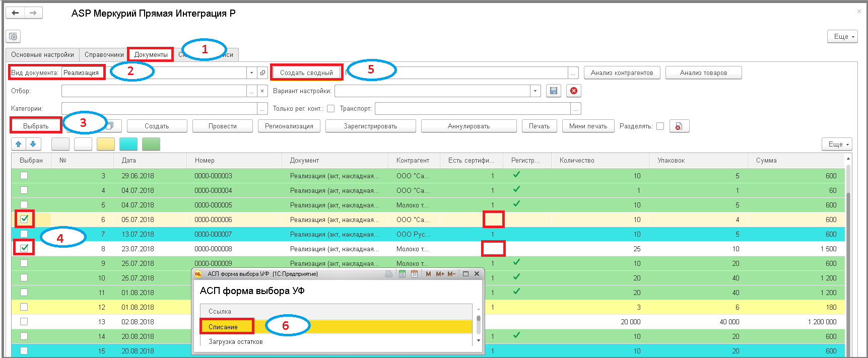Screen dimensions: 868x358
Task: Check the row checkbox for document 0000-000004
Action: 24,190
